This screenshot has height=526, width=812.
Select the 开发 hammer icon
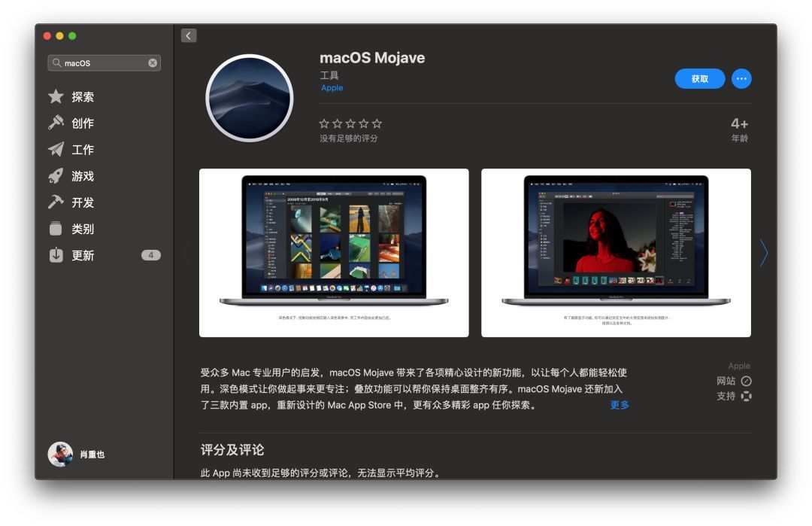56,202
